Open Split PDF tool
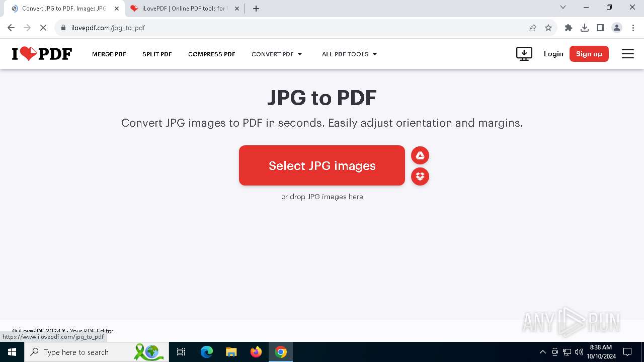The width and height of the screenshot is (644, 362). pos(157,54)
